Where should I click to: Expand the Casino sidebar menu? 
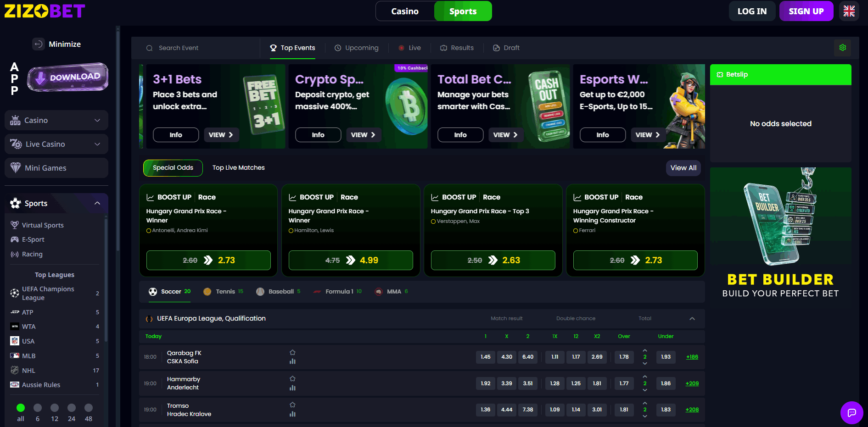[x=56, y=120]
